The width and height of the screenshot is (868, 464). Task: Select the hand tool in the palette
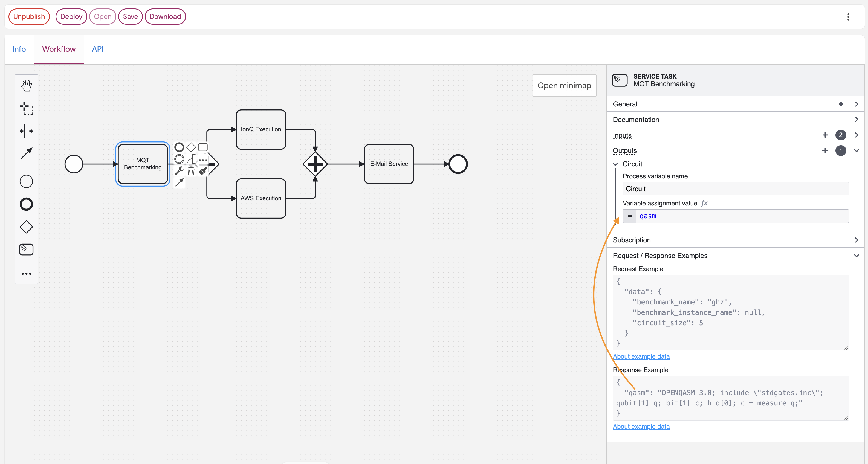26,85
